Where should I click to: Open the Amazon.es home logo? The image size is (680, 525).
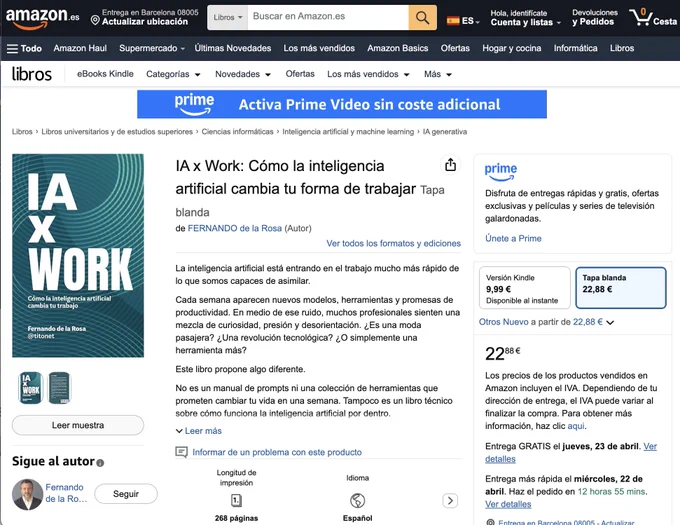(42, 18)
